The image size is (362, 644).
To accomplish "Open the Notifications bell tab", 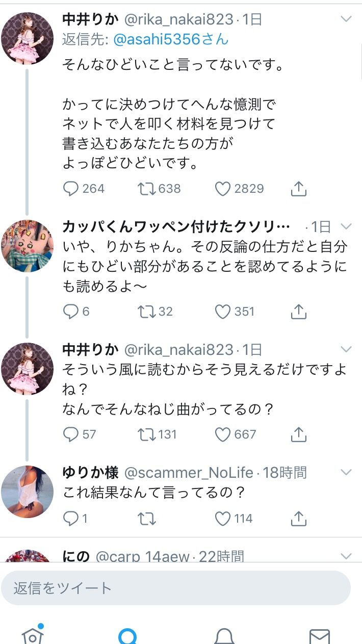I will [x=224, y=635].
